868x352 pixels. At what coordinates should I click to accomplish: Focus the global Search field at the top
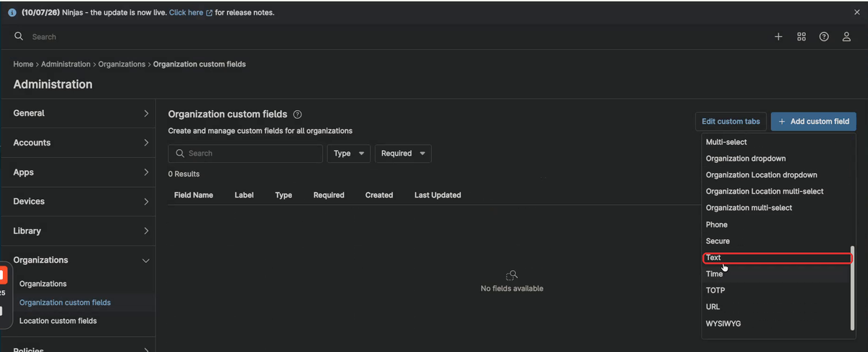click(x=391, y=36)
